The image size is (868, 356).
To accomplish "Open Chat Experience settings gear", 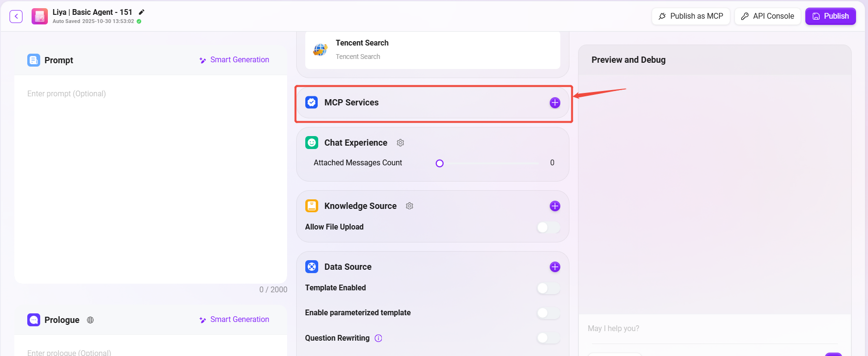I will tap(401, 143).
